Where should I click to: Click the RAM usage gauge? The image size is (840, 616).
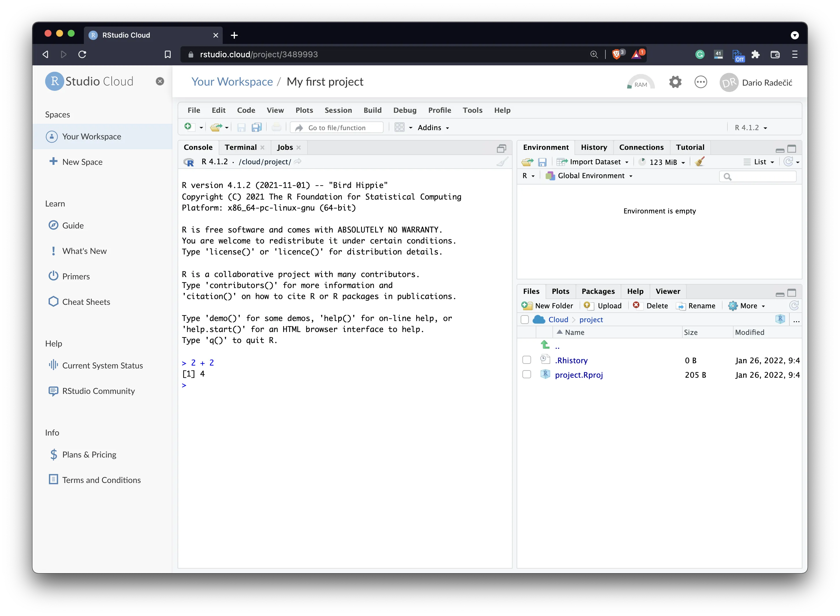pos(640,82)
